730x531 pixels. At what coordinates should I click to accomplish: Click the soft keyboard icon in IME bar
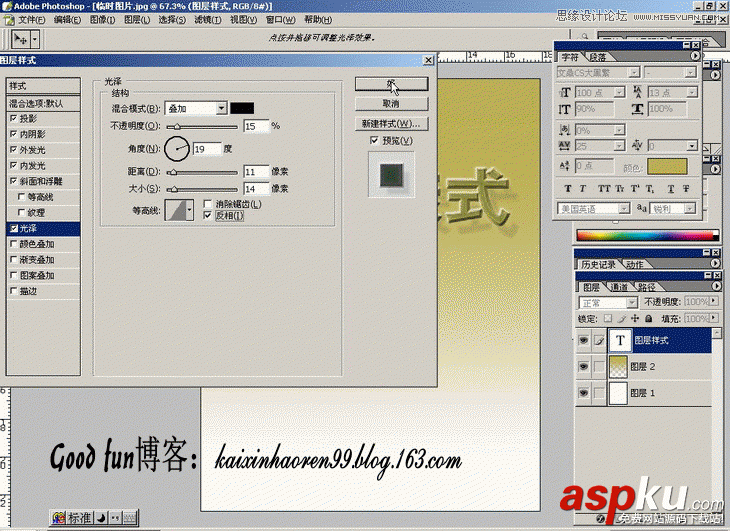[x=130, y=518]
